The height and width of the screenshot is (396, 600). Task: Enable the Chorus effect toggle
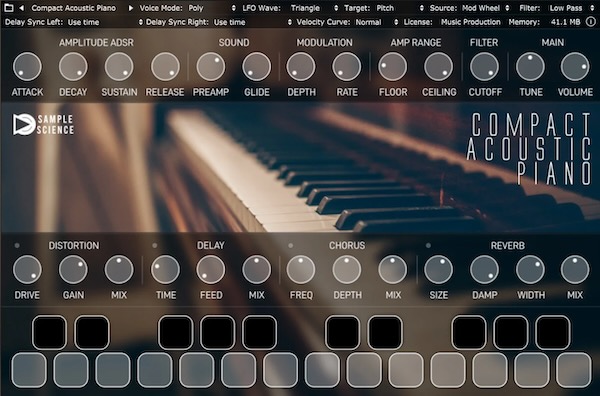(x=291, y=245)
